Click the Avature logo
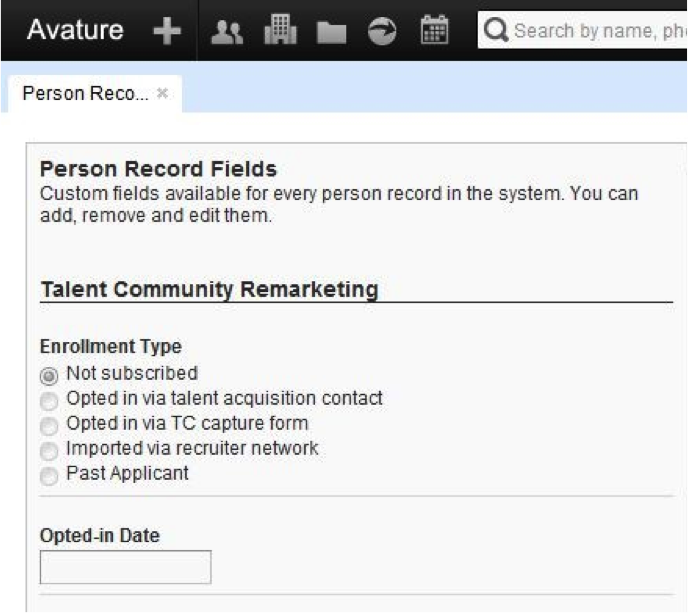The image size is (688, 613). click(75, 30)
